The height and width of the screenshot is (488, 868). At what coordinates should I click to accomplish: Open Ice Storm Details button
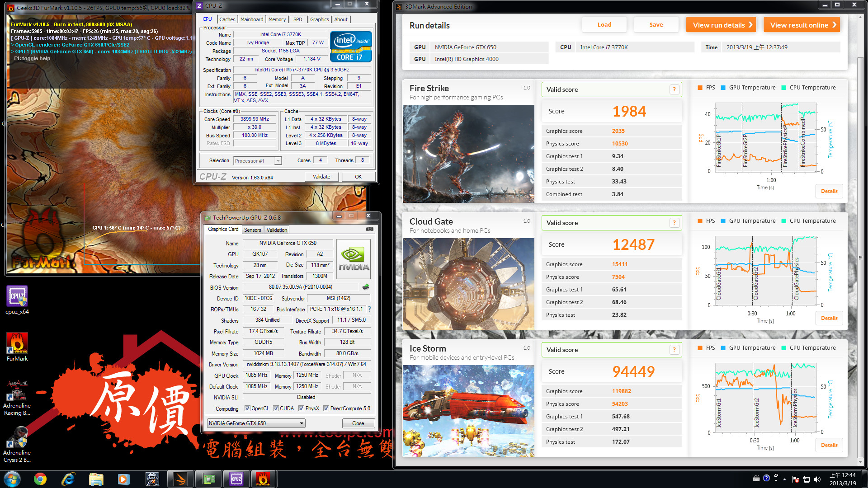click(x=829, y=445)
